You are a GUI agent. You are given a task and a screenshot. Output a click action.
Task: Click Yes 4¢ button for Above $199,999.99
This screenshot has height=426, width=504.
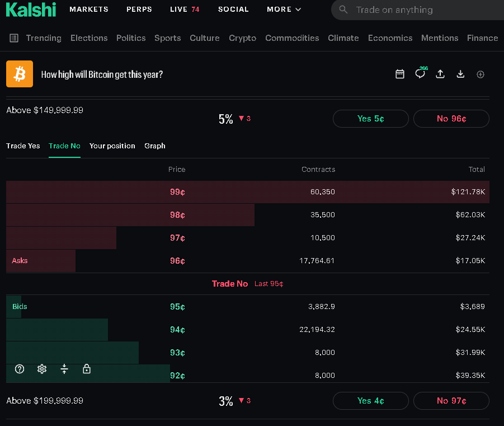371,401
